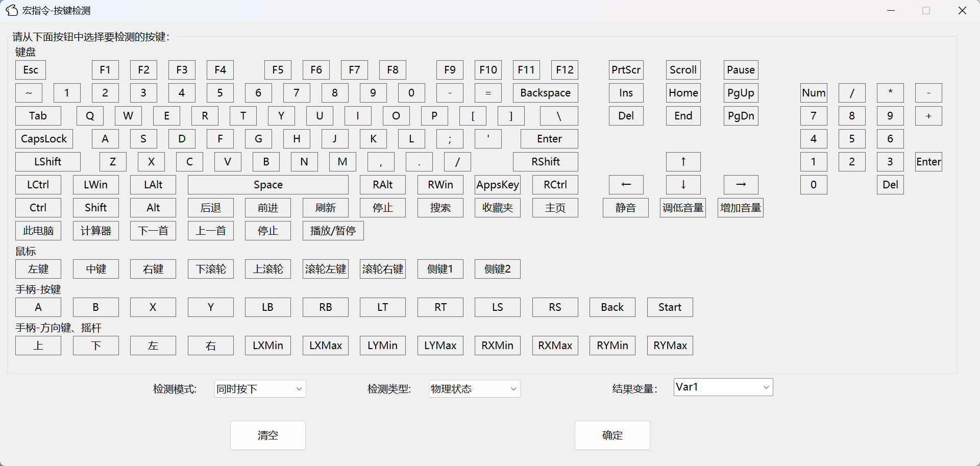This screenshot has height=466, width=980.
Task: Choose the gamepad LB button
Action: [268, 307]
